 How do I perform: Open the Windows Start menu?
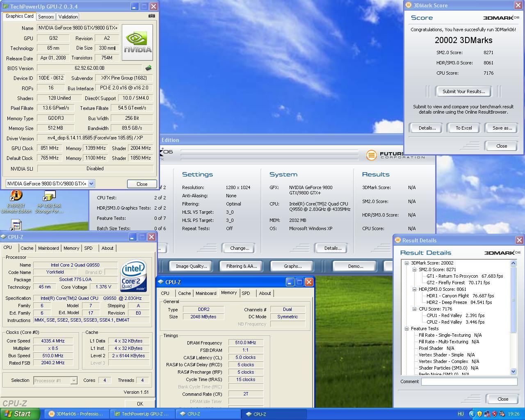pyautogui.click(x=20, y=414)
